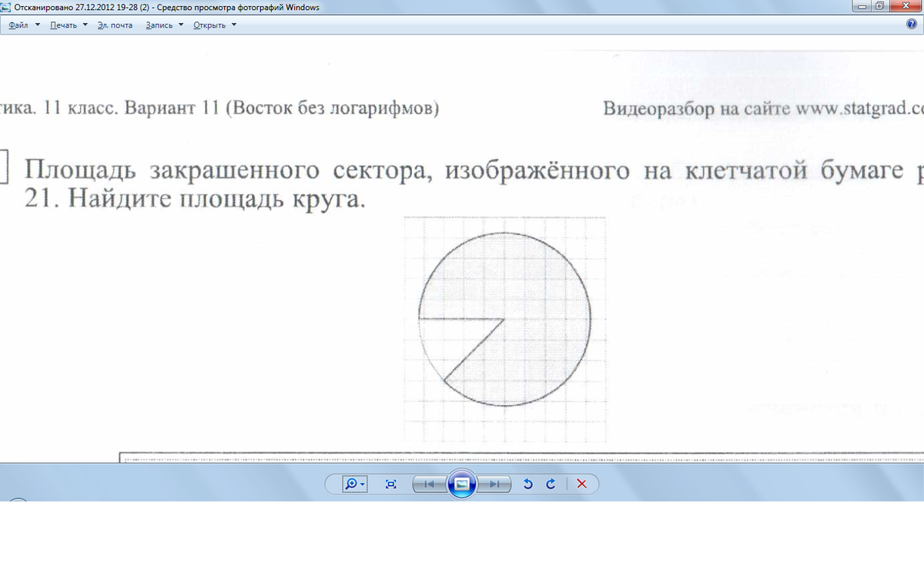Rotate the picture clockwise

[551, 484]
